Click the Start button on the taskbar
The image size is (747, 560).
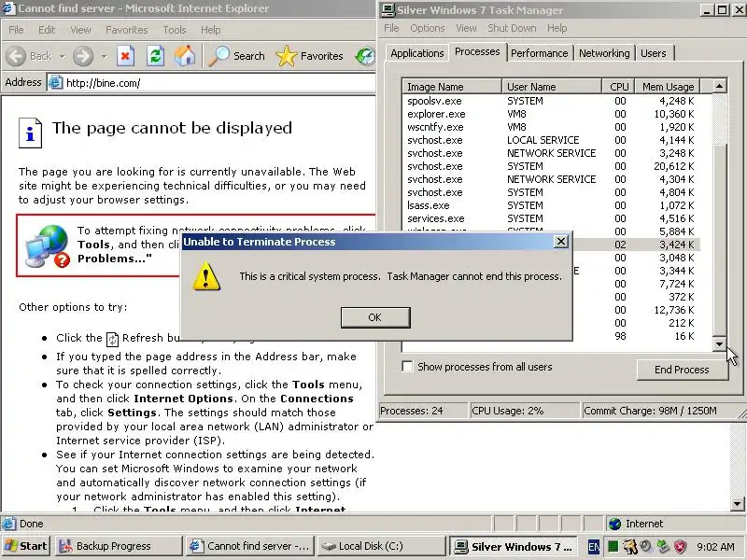pyautogui.click(x=26, y=546)
